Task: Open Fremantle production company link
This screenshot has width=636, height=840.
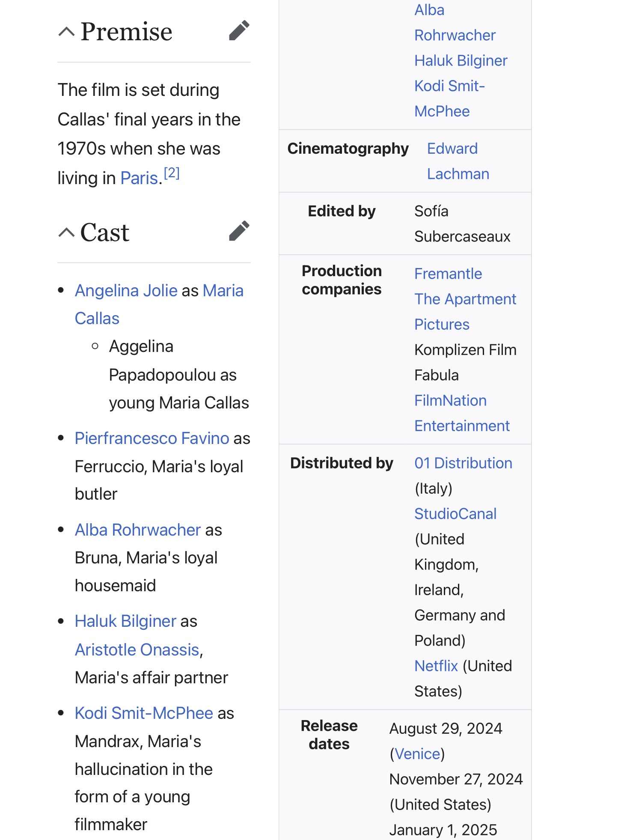Action: [448, 274]
